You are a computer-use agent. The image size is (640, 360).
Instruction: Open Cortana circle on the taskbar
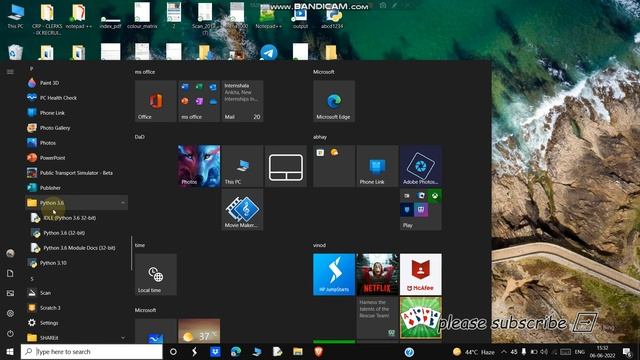click(173, 351)
